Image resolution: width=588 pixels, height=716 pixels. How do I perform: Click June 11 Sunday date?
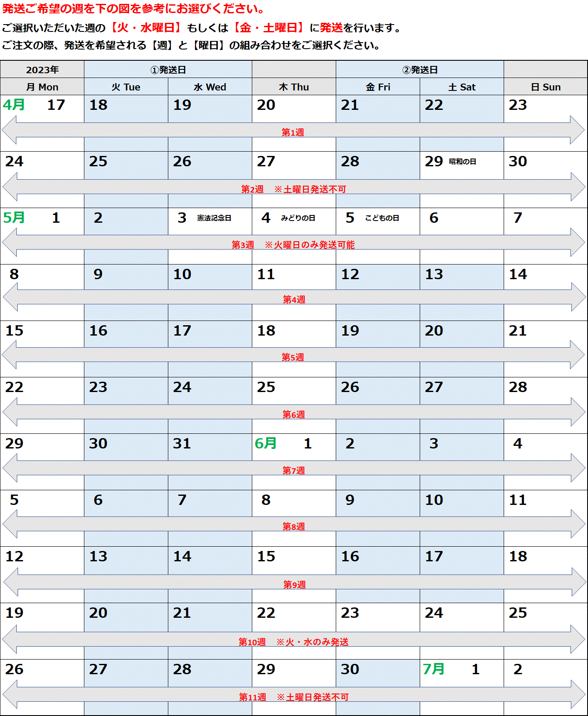(518, 500)
